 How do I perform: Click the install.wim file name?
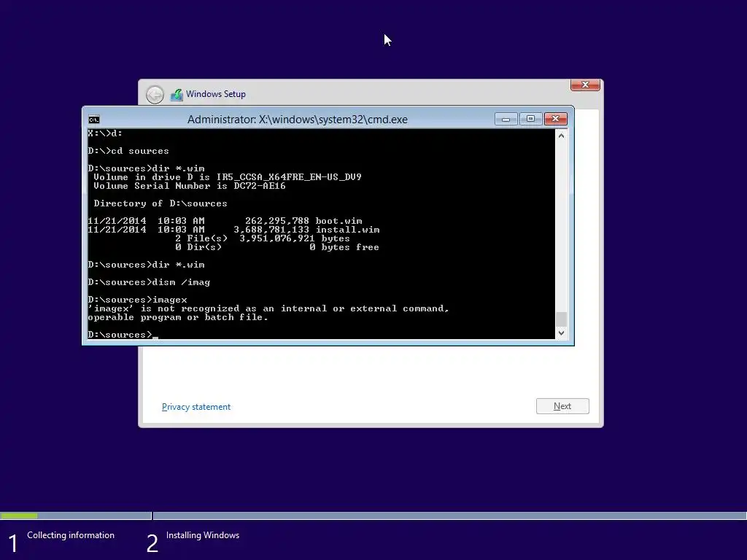[x=348, y=230]
